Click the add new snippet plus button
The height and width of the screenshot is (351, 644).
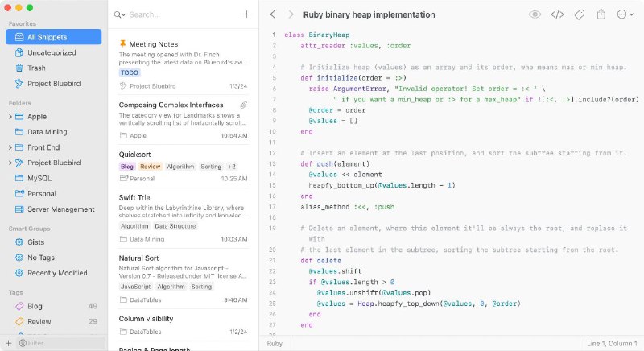(x=246, y=14)
